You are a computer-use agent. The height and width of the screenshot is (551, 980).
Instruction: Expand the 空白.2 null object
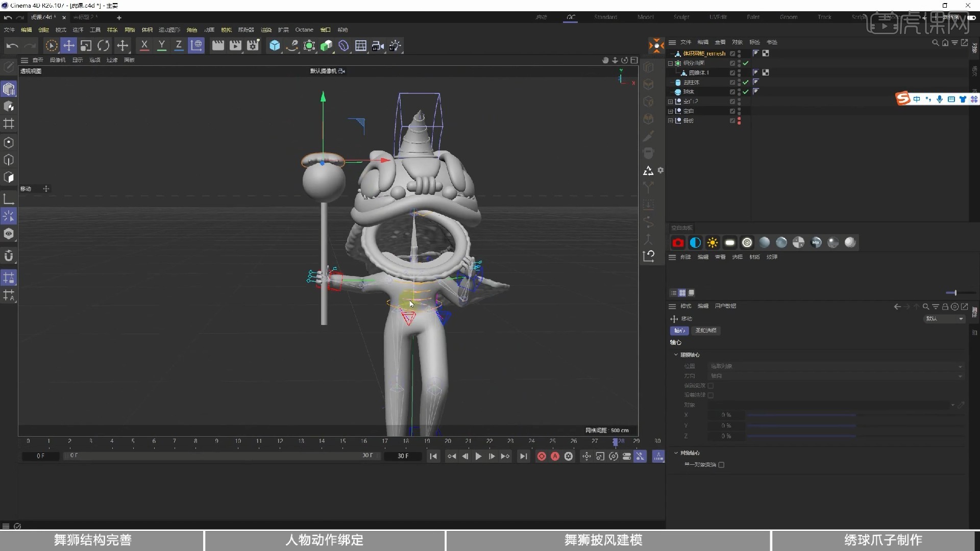tap(671, 102)
